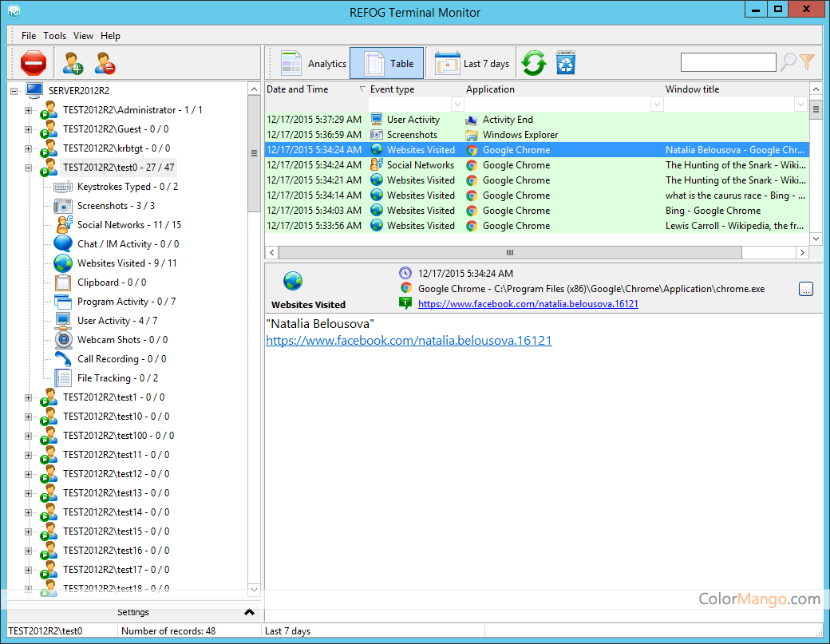Open the Last 7 days period selector
830x644 pixels.
472,64
